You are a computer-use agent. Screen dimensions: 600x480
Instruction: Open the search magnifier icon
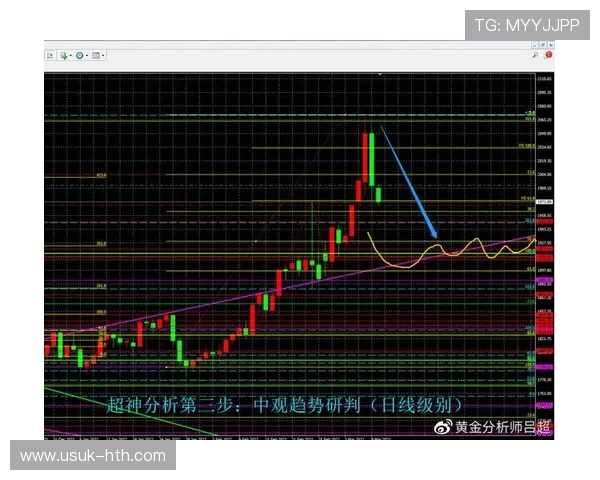[x=535, y=55]
